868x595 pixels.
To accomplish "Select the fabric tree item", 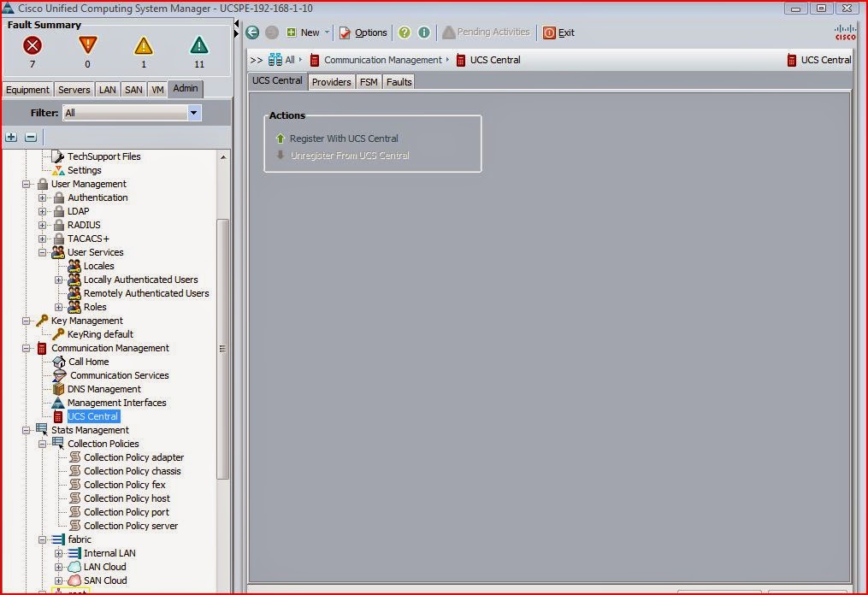I will coord(80,539).
